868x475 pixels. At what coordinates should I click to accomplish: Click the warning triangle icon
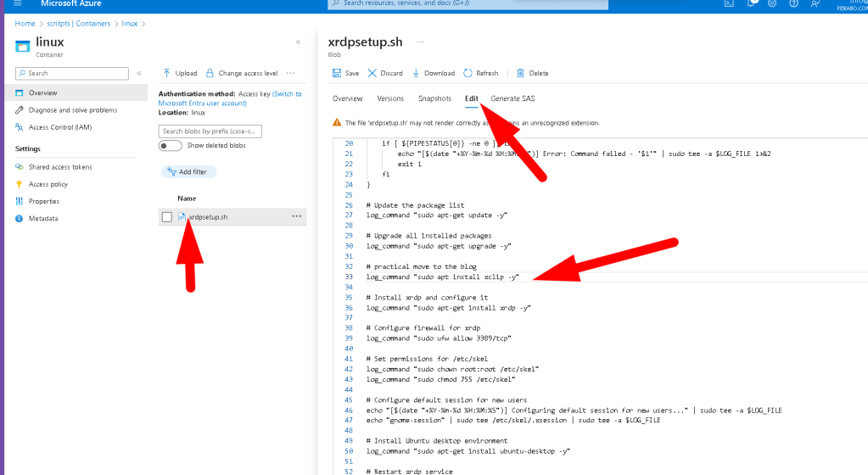[x=337, y=123]
